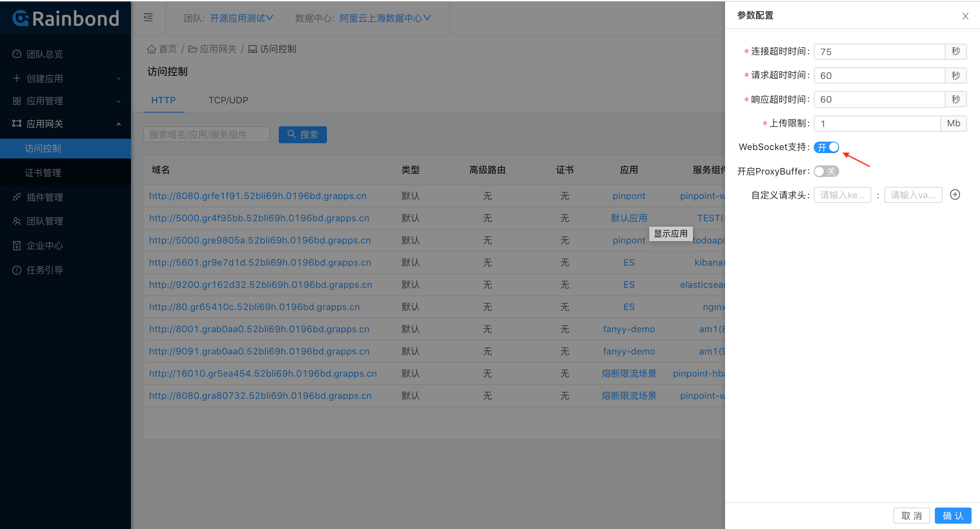Open the 数据中心 阿里云上海数据中心 dropdown
Viewport: 980px width, 529px height.
click(385, 18)
